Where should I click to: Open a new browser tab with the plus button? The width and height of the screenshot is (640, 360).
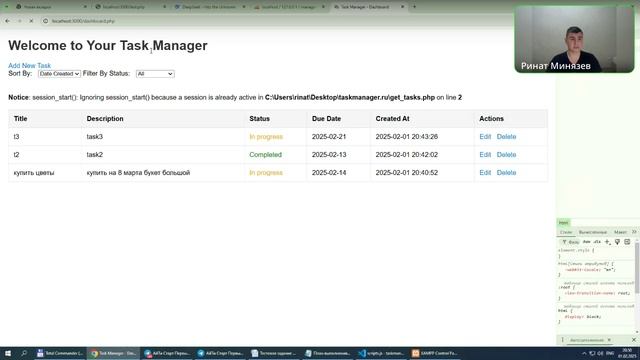tap(414, 7)
